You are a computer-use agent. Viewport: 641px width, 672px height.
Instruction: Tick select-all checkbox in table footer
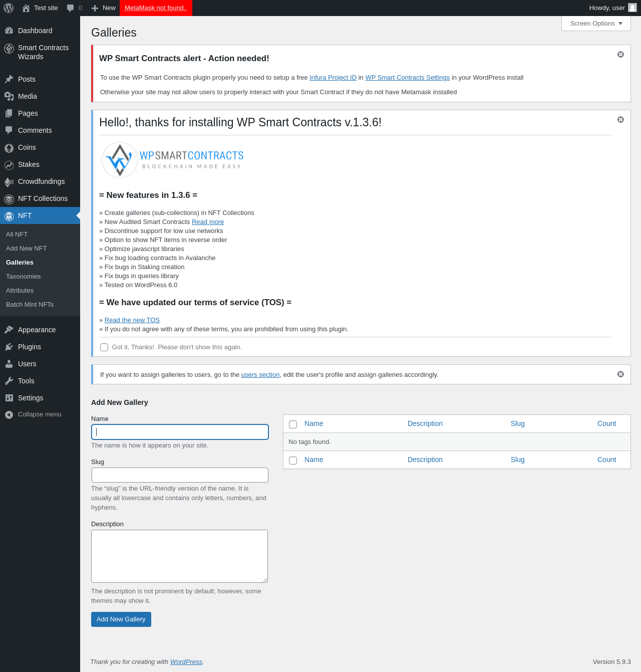tap(293, 461)
